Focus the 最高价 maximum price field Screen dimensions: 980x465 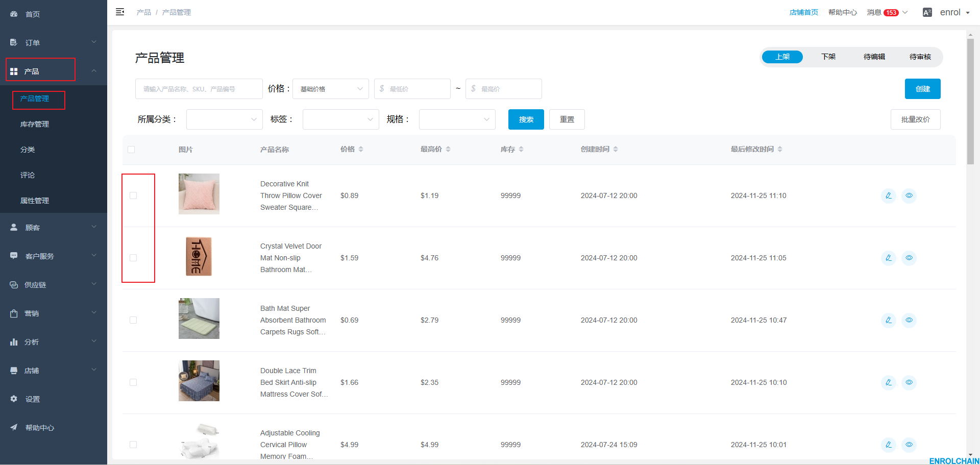click(x=504, y=89)
